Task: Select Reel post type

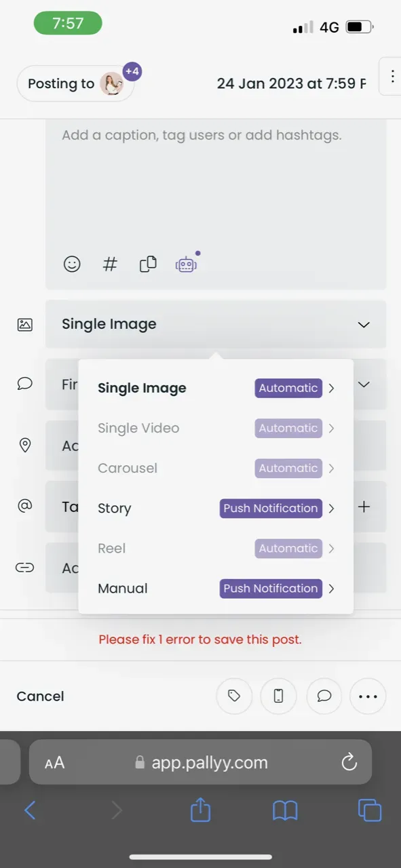Action: 112,549
